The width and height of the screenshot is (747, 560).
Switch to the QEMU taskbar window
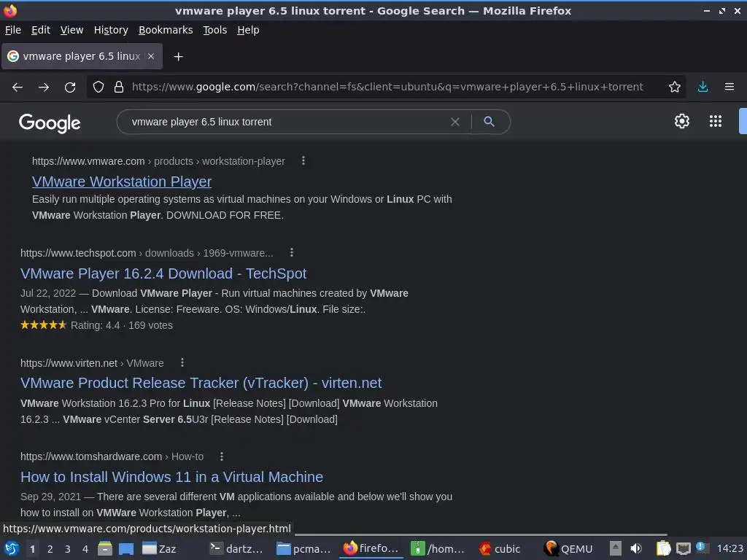pos(569,548)
